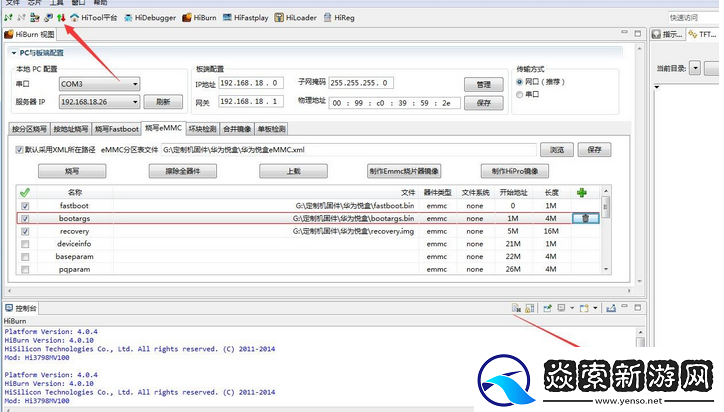
Task: Minimize the console panel
Action: 624,306
